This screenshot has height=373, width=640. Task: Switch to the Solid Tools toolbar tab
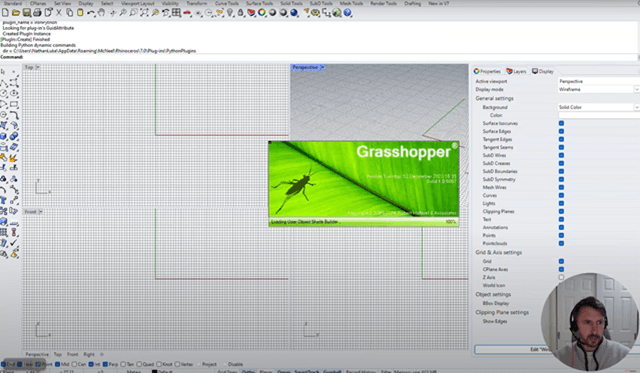[x=291, y=3]
